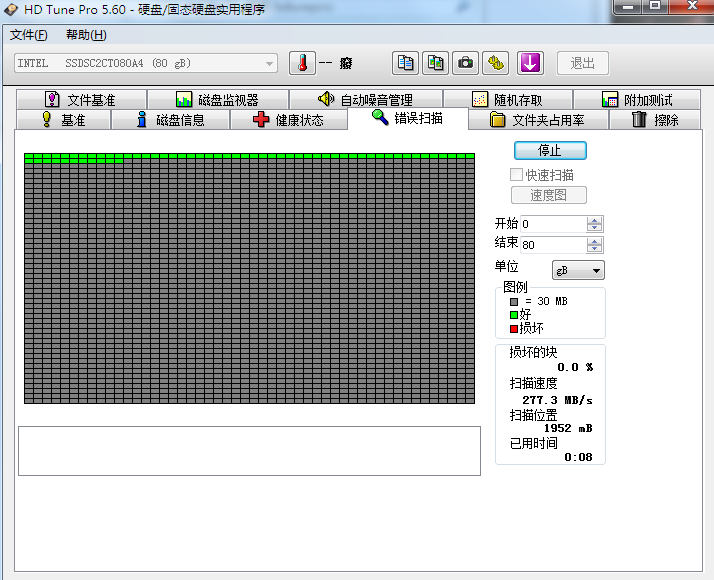The image size is (714, 580).
Task: Decrease the 开始 value with down arrow
Action: pos(594,228)
